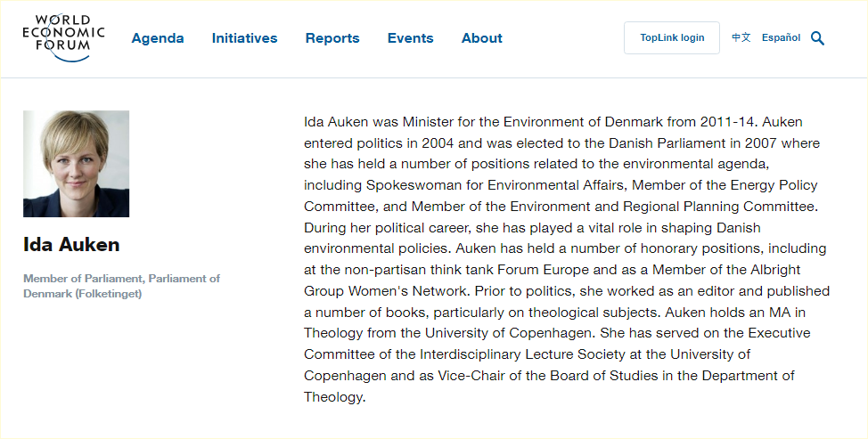
Task: Open the Agenda menu item
Action: point(158,38)
